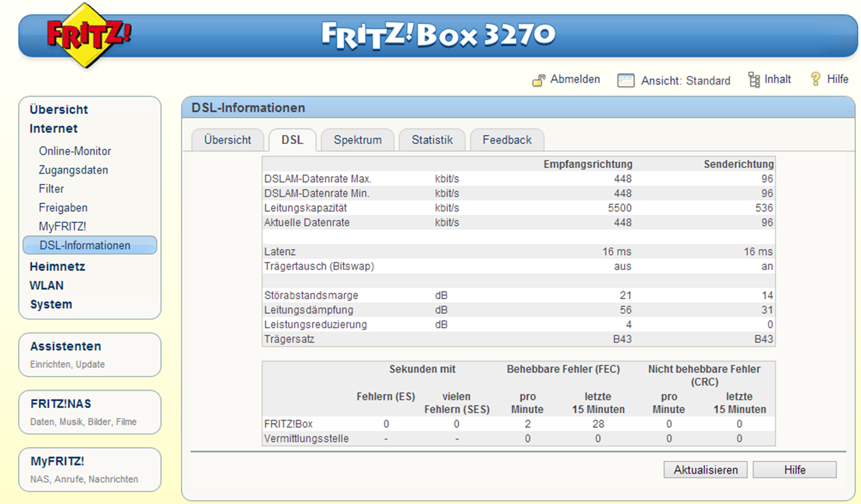Click the Sekunden mit header

click(422, 369)
